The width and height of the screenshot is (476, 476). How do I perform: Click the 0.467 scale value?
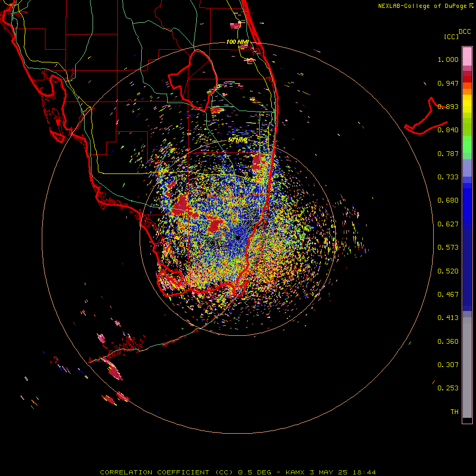click(x=448, y=295)
